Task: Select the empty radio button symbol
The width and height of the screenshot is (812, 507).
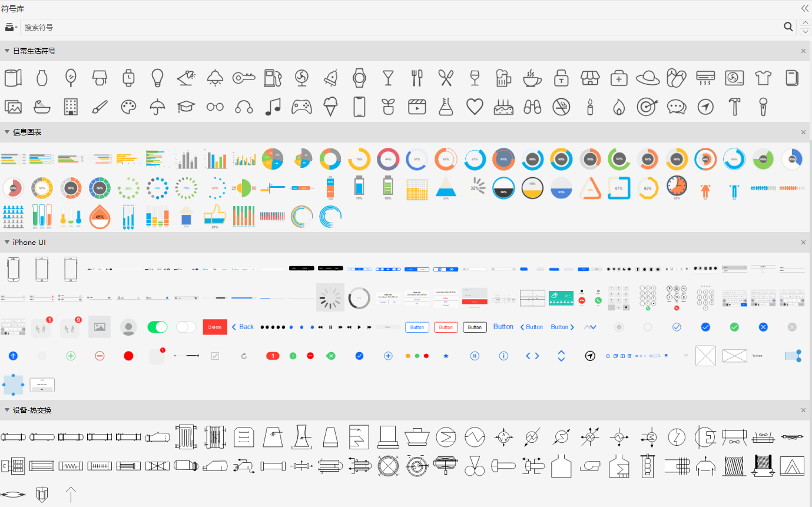Action: point(648,327)
